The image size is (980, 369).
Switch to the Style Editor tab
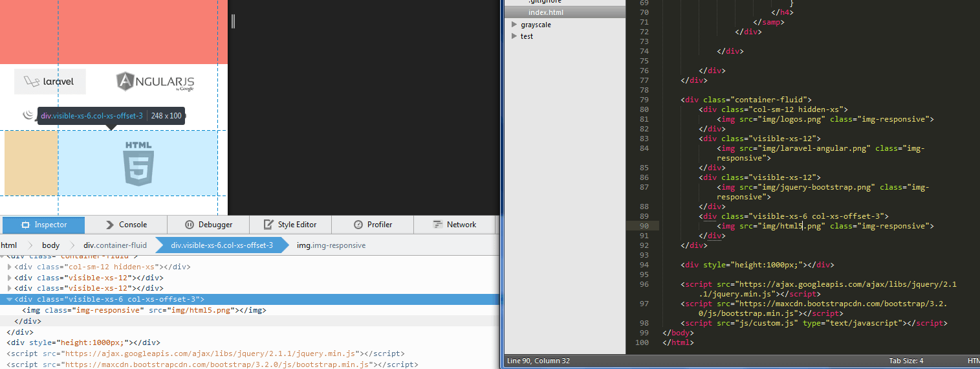click(x=290, y=225)
